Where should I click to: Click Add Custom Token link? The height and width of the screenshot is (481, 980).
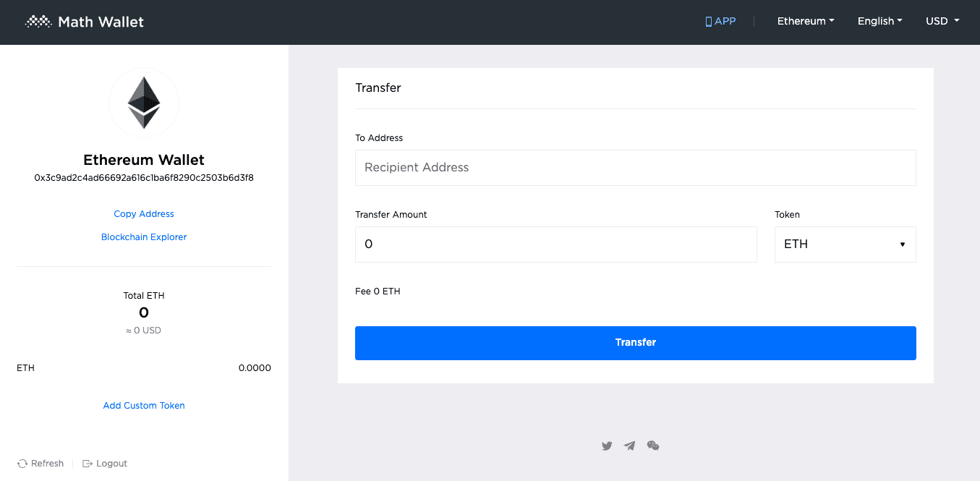click(144, 406)
